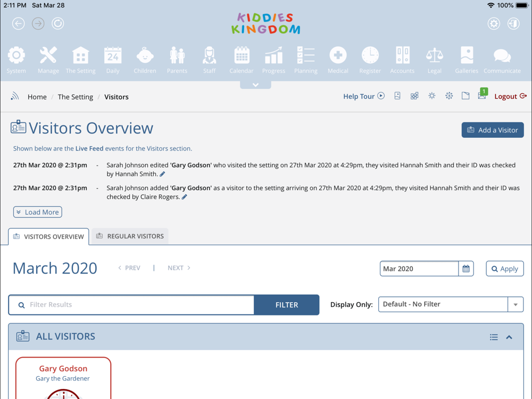The width and height of the screenshot is (532, 399).
Task: Go back with the browser back arrow
Action: pyautogui.click(x=18, y=23)
